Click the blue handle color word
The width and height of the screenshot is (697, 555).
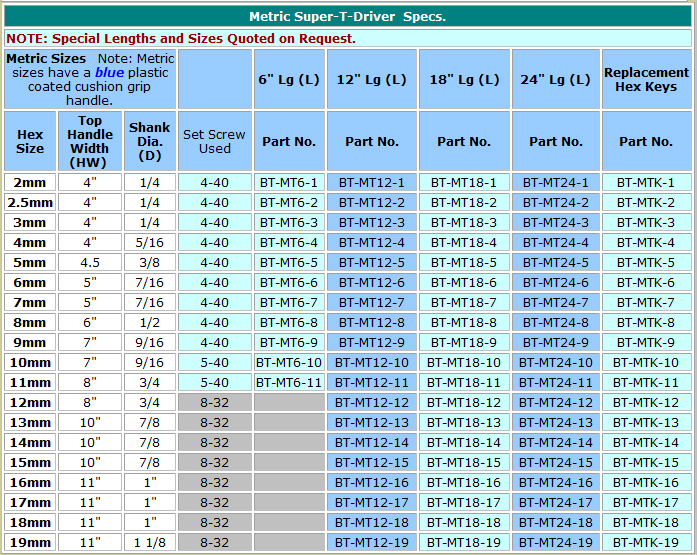click(x=109, y=72)
